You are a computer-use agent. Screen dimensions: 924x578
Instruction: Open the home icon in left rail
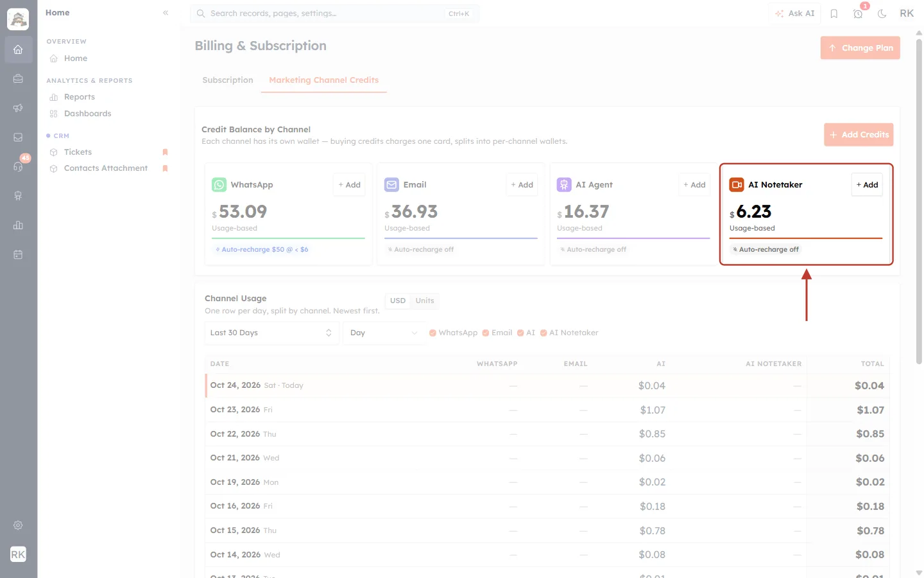point(18,49)
